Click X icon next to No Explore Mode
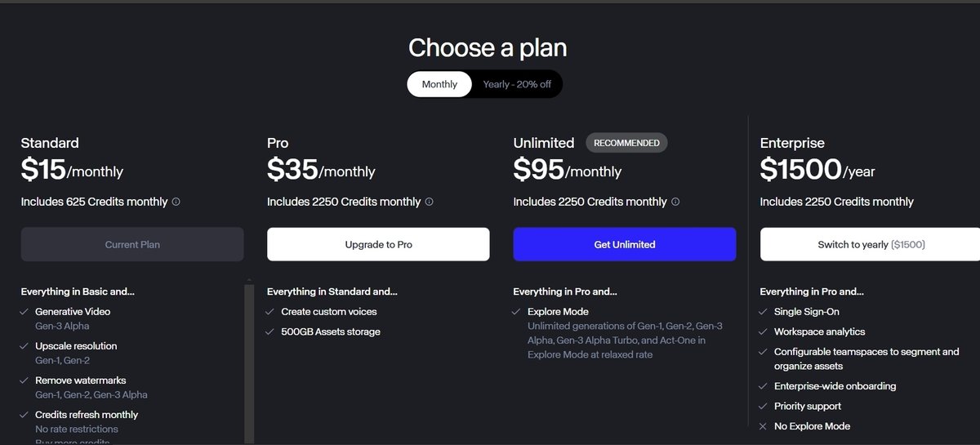Viewport: 980px width, 445px height. point(763,426)
